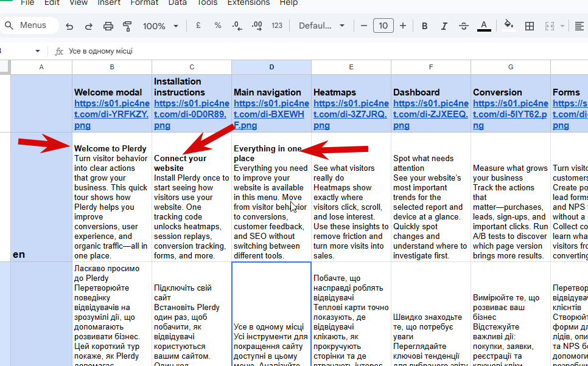
Task: Click the Redo arrow icon
Action: [89, 26]
